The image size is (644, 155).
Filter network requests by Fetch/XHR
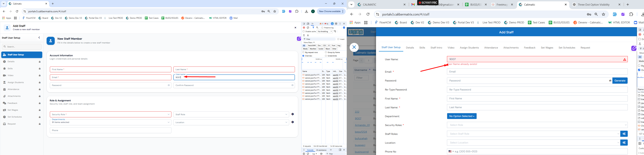click(x=312, y=46)
